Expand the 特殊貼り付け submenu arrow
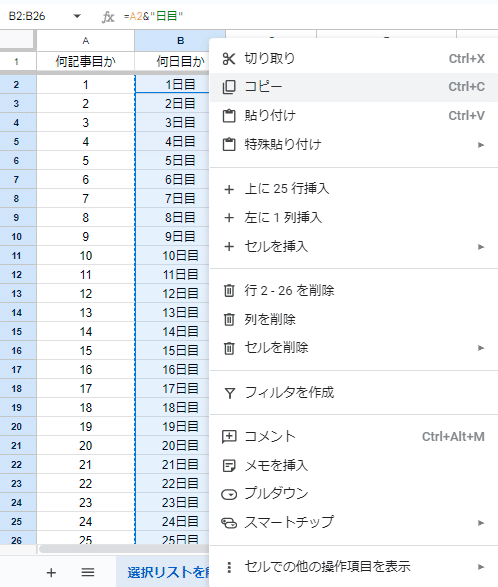 pos(481,145)
